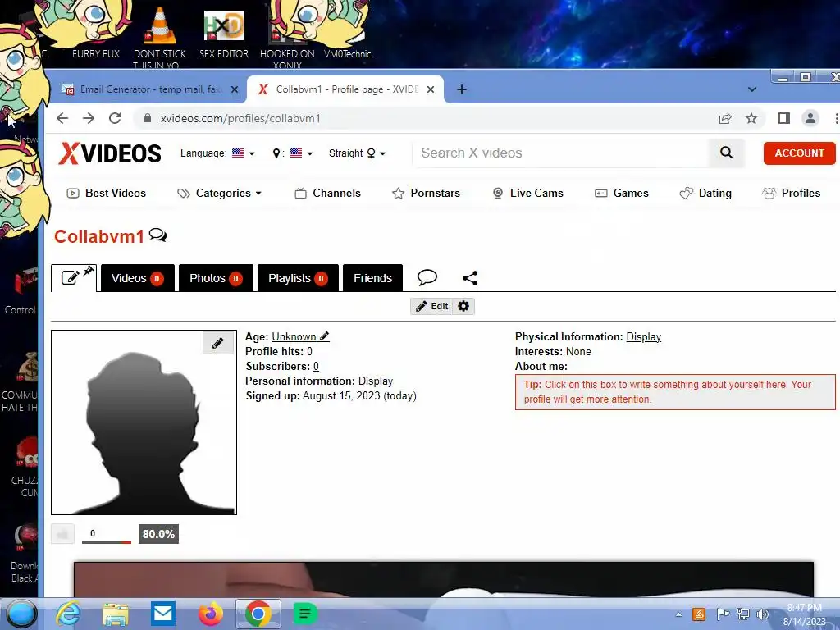840x630 pixels.
Task: View site info via padlock icon
Action: 148,118
